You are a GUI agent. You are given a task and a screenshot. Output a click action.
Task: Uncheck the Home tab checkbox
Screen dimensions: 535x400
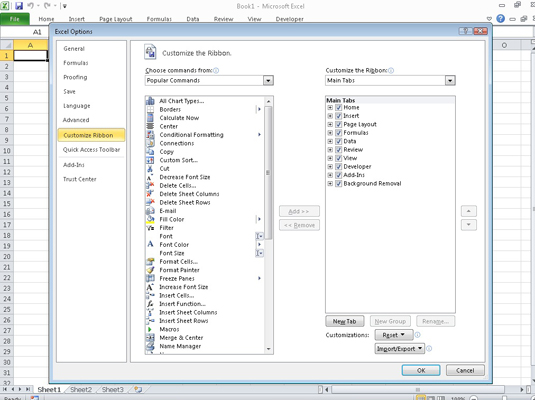click(x=338, y=107)
